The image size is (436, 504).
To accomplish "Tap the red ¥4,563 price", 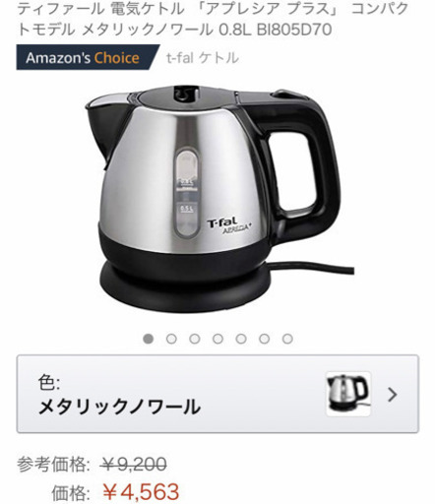I will pos(141,491).
